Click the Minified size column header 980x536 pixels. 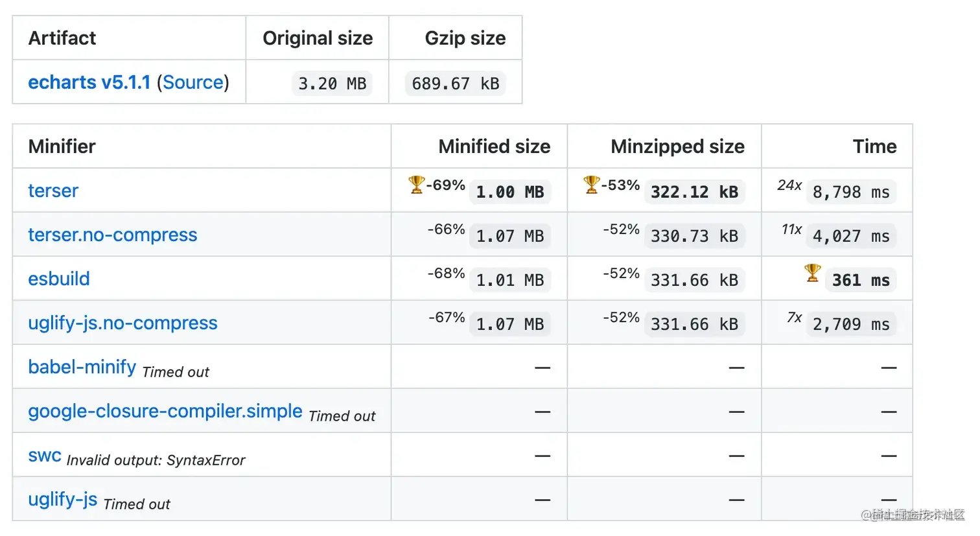(494, 146)
